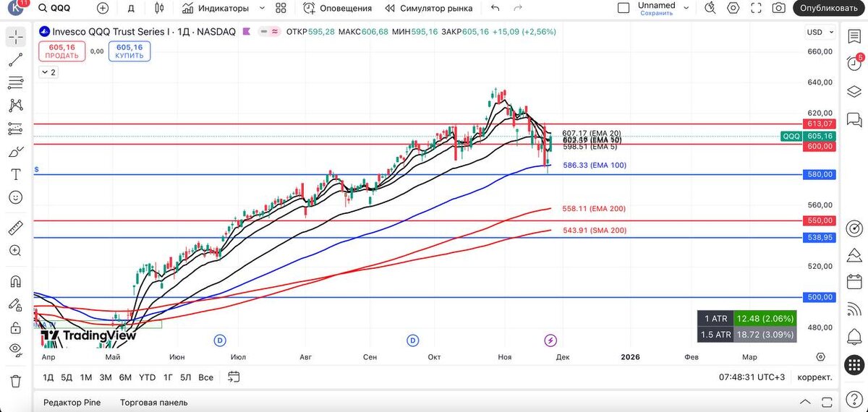The width and height of the screenshot is (868, 412).
Task: Set range to 1Г
Action: (x=168, y=377)
